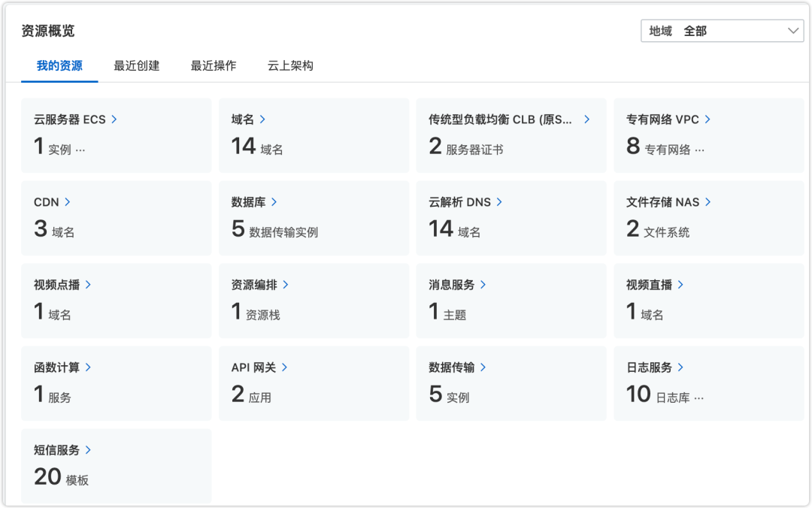Click the arrow next to CDN
Screen dimensions: 812x508
pyautogui.click(x=68, y=202)
